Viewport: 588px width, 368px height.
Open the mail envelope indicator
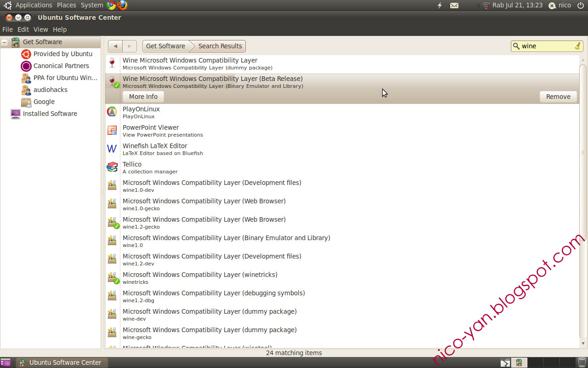454,6
